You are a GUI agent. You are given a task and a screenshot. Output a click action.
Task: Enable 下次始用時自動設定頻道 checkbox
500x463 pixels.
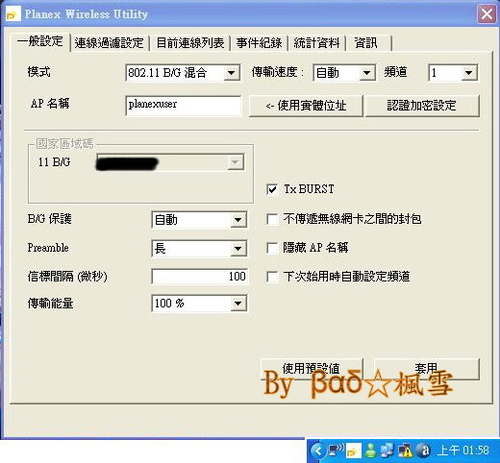click(272, 277)
